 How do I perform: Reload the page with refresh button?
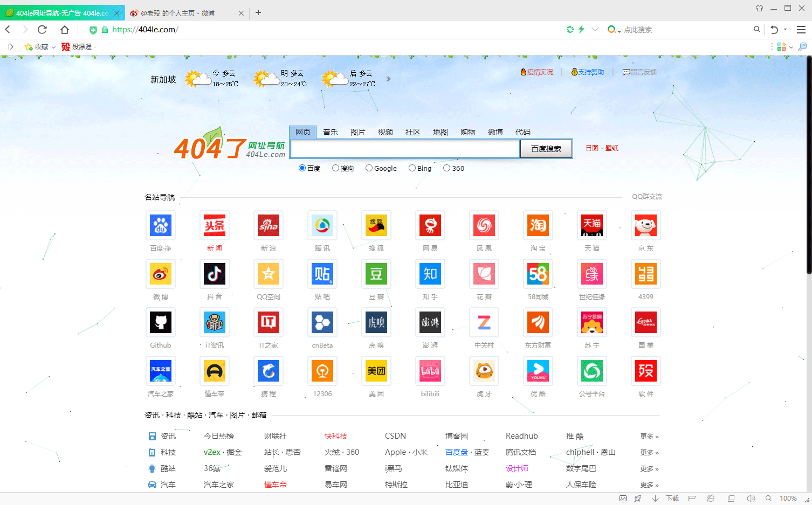pos(43,30)
